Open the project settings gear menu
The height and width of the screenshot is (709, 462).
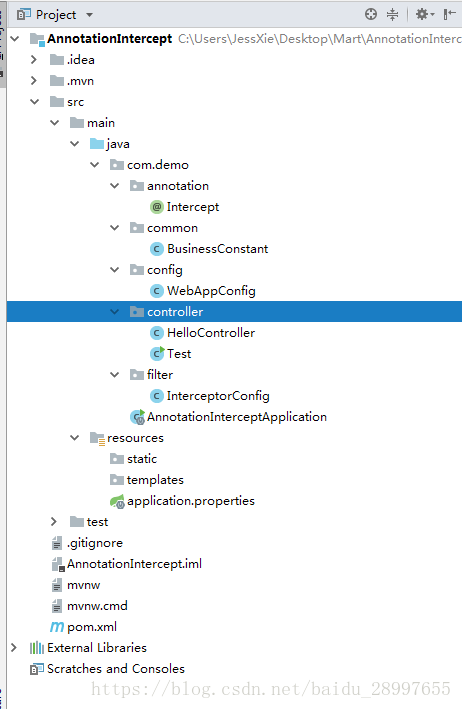[x=424, y=14]
